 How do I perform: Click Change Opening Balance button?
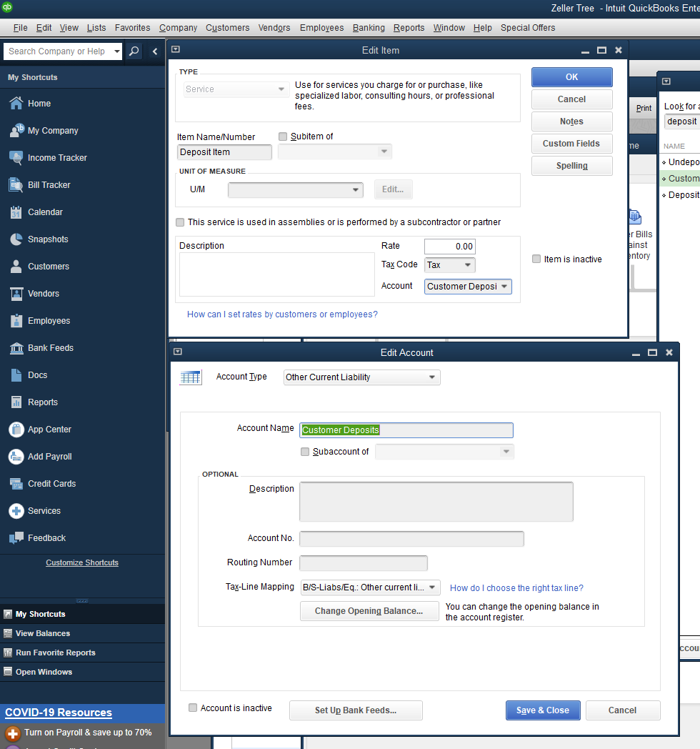[369, 611]
